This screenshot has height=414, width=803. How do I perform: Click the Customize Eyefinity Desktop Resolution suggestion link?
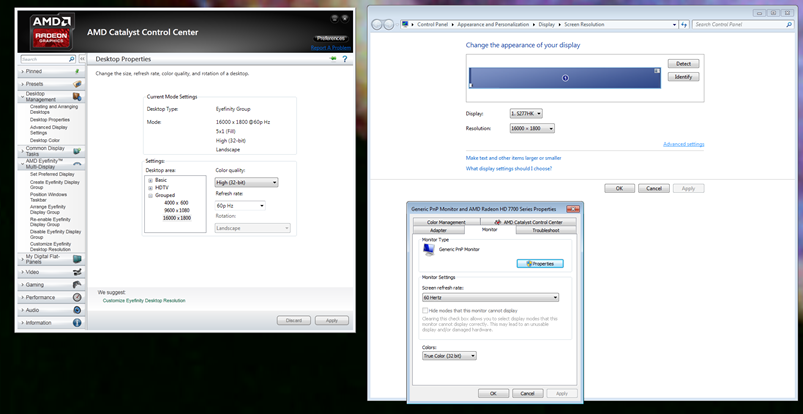[144, 301]
